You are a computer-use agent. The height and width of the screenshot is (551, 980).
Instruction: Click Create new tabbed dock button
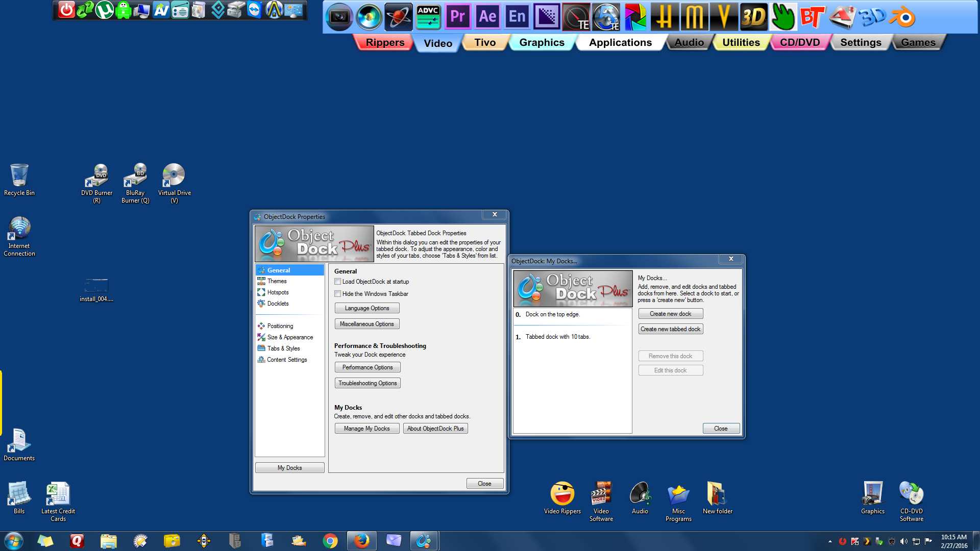coord(670,329)
